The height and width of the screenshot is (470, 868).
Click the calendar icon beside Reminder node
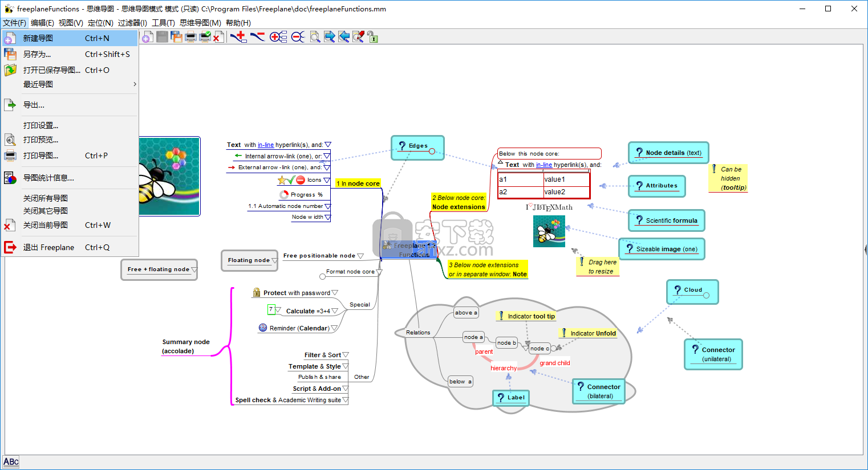coord(263,328)
